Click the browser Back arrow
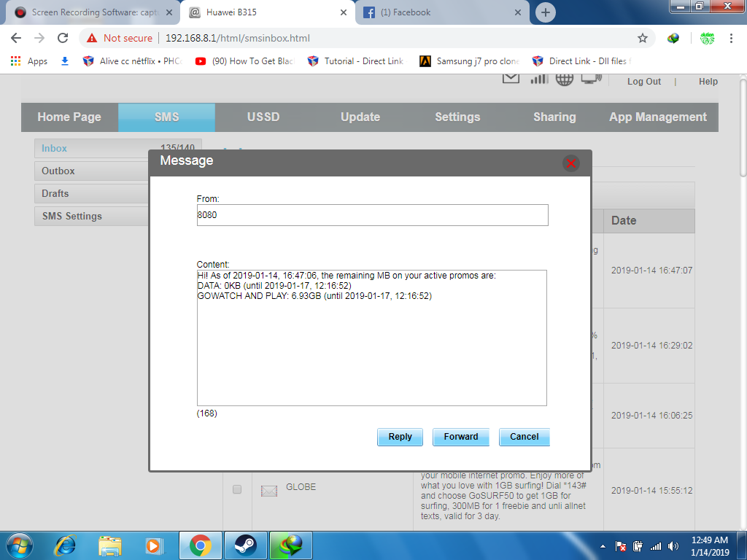This screenshot has width=747, height=560. pyautogui.click(x=16, y=38)
